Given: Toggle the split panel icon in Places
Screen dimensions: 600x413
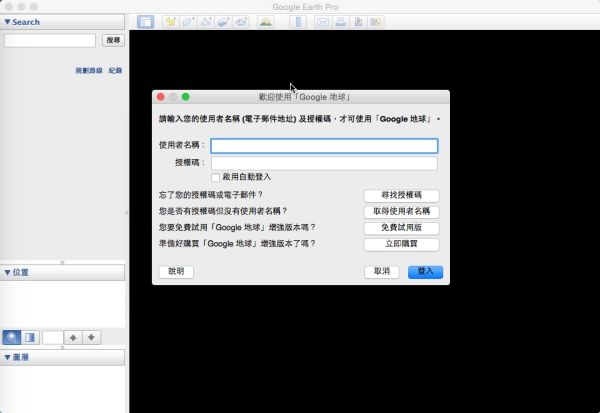Looking at the screenshot, I should tap(30, 337).
